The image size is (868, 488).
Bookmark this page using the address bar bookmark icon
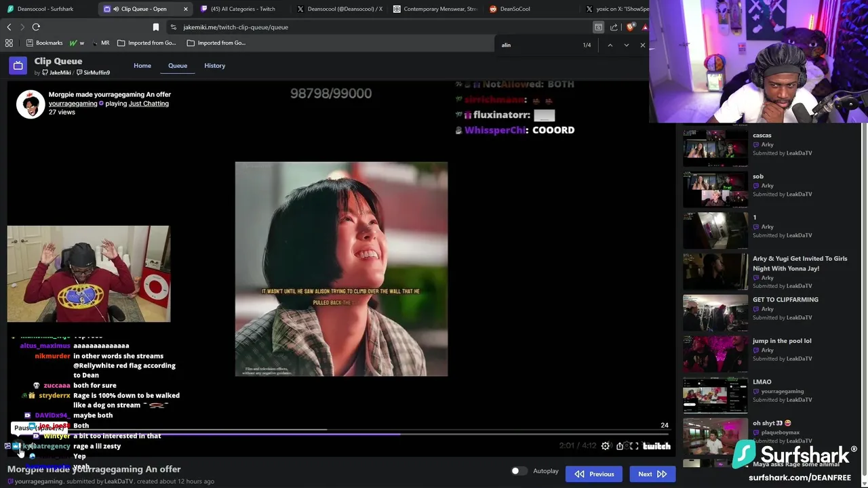(x=156, y=27)
